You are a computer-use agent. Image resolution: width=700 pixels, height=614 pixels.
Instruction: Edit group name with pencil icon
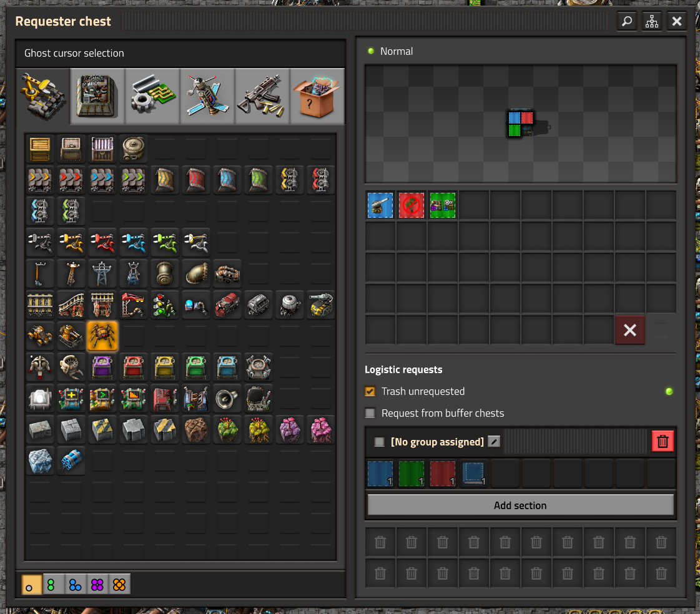click(x=494, y=442)
